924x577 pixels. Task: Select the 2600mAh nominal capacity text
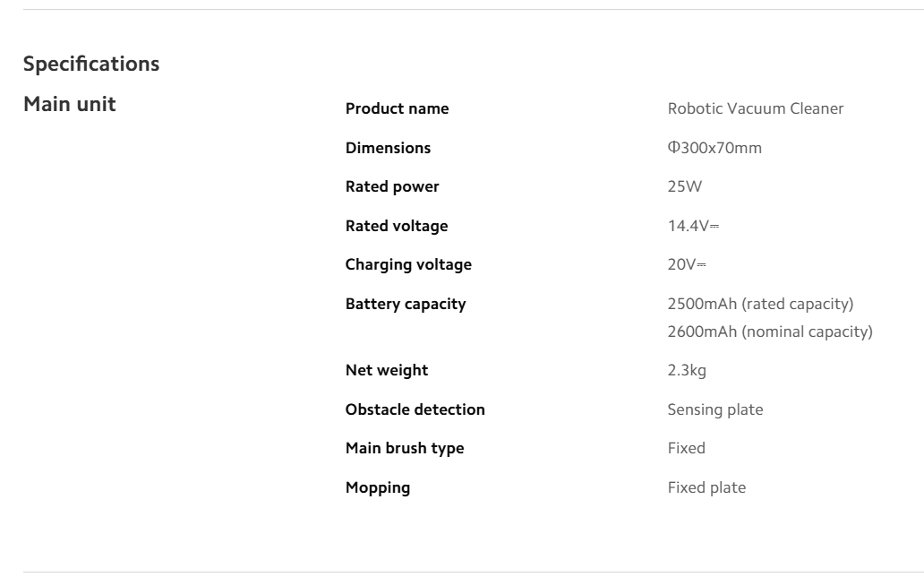tap(769, 332)
